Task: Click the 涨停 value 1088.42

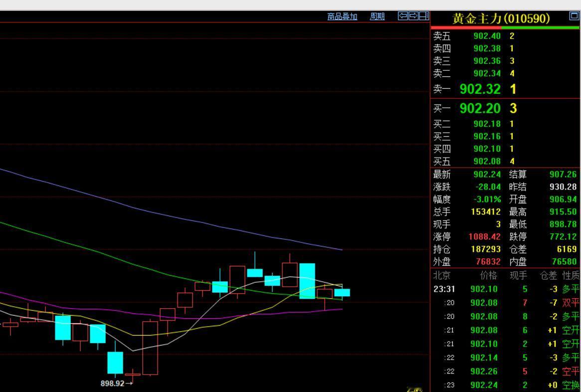Action: pyautogui.click(x=485, y=237)
